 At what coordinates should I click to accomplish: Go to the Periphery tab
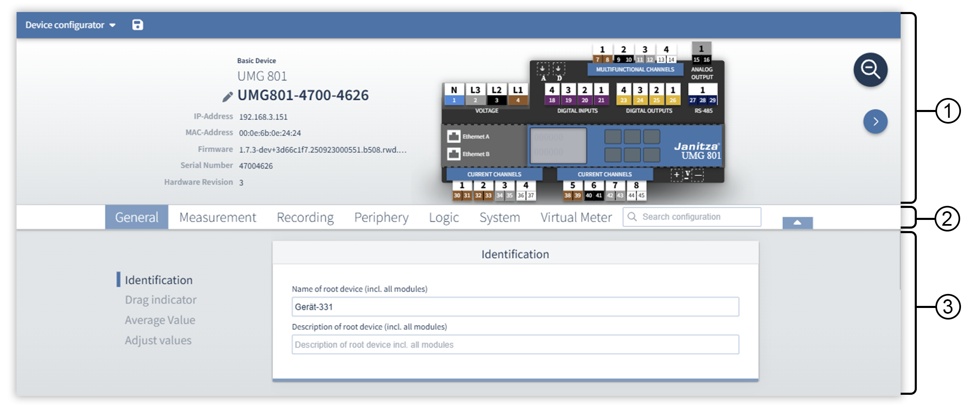click(381, 217)
